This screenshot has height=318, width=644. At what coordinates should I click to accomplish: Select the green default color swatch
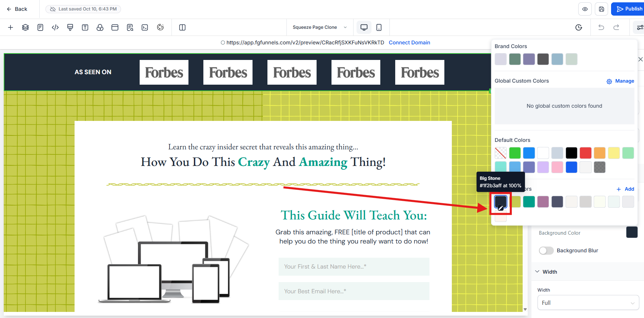pyautogui.click(x=515, y=153)
